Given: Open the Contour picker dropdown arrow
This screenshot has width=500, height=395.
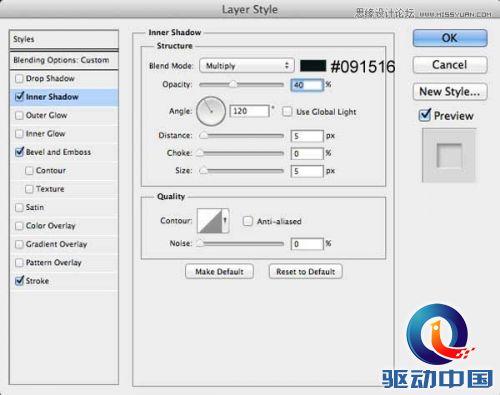Looking at the screenshot, I should 225,221.
